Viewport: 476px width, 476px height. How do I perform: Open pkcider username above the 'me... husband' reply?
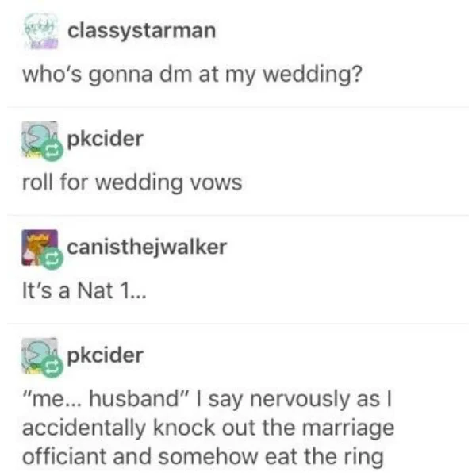tap(105, 355)
